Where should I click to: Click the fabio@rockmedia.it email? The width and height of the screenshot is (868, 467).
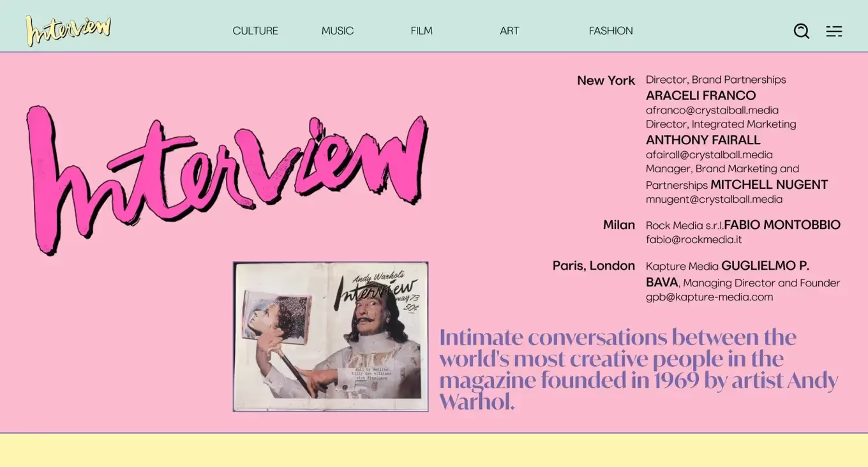pos(693,240)
